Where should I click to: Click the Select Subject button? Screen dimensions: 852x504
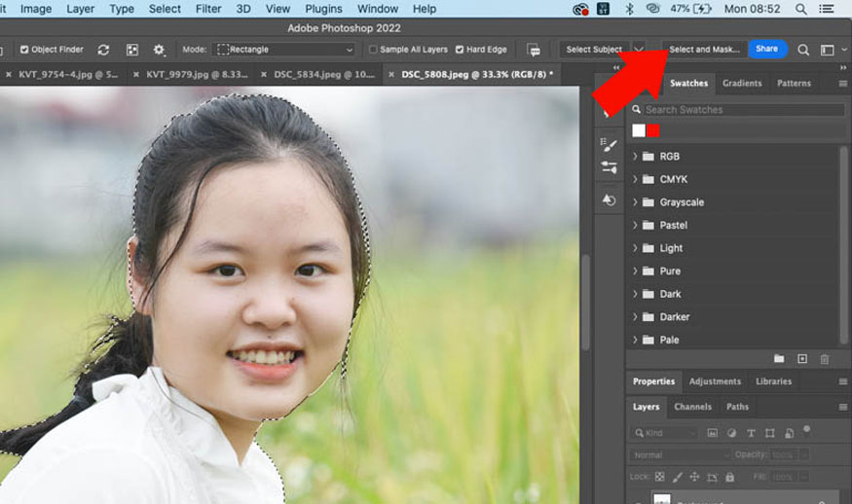594,50
